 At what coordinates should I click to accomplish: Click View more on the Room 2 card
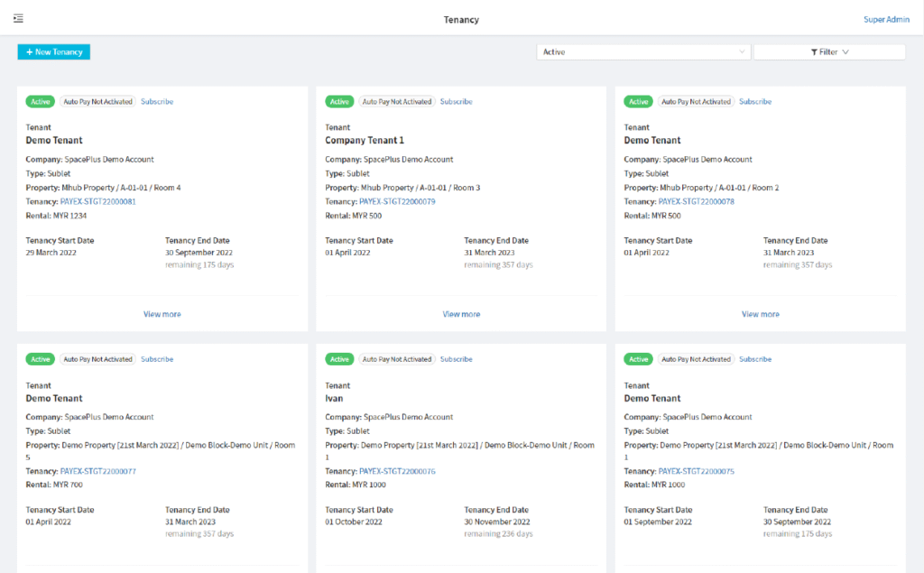[x=760, y=314]
